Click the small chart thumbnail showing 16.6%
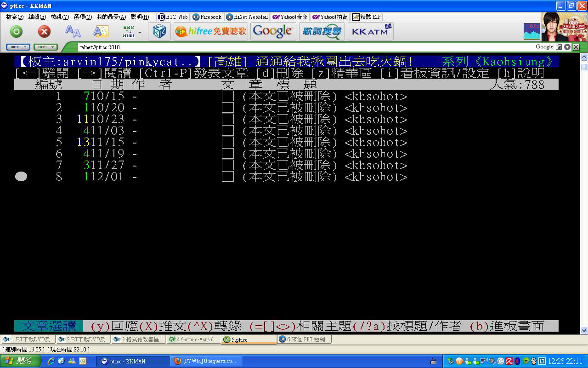The image size is (588, 368). (x=532, y=31)
